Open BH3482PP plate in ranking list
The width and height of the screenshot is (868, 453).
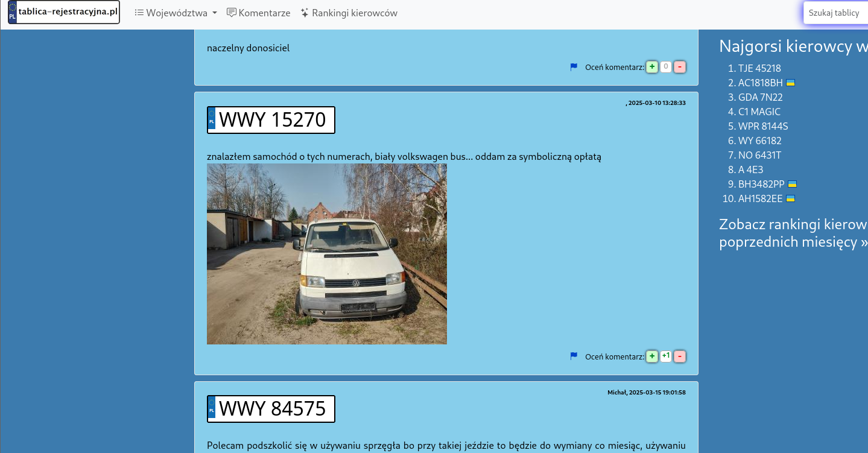tap(761, 184)
